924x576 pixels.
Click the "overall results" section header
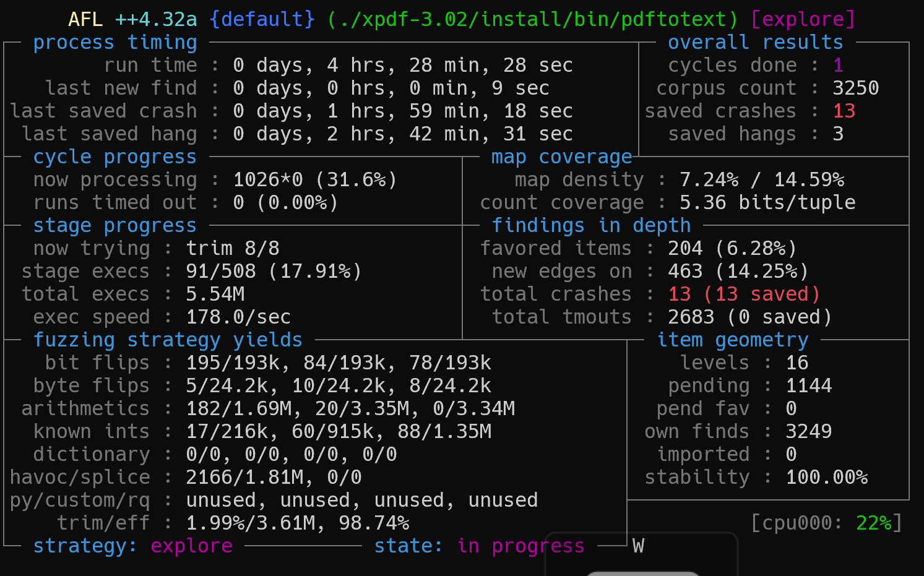coord(755,43)
